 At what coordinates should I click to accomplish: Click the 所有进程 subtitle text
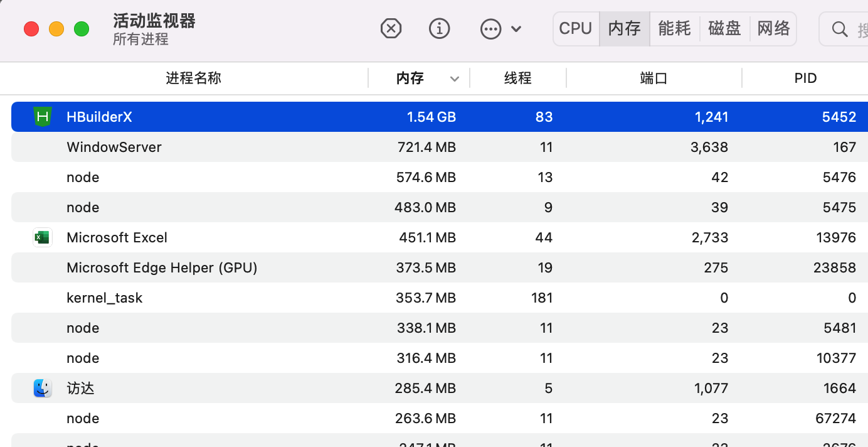coord(140,39)
